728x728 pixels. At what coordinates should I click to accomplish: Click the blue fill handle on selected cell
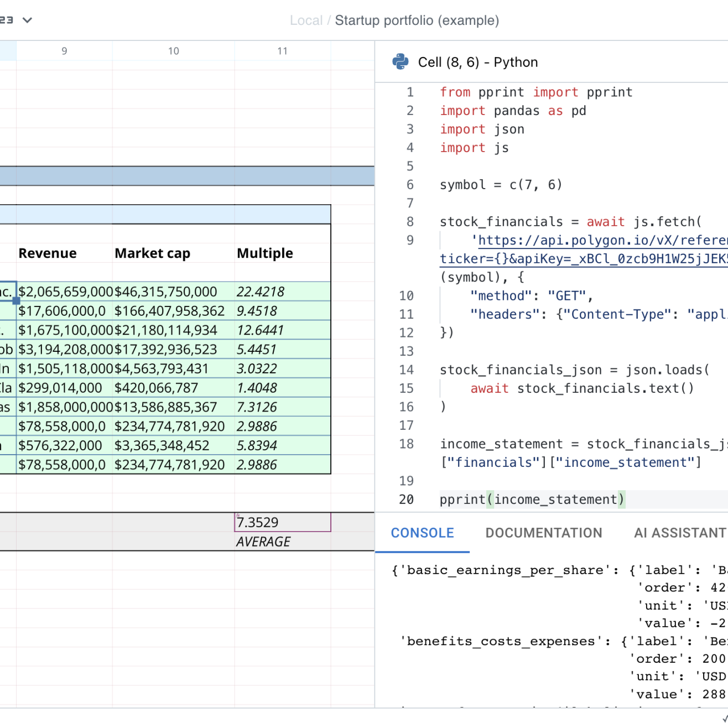(16, 301)
